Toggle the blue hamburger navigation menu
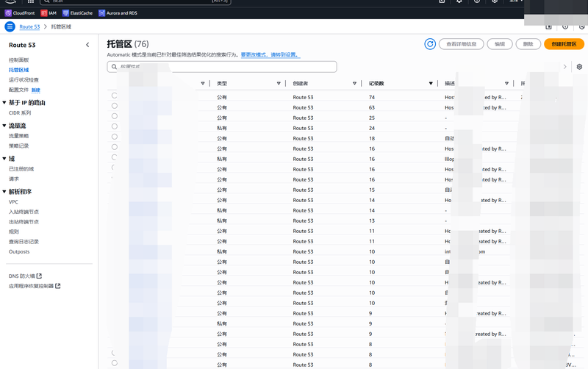This screenshot has width=588, height=369. [x=10, y=26]
